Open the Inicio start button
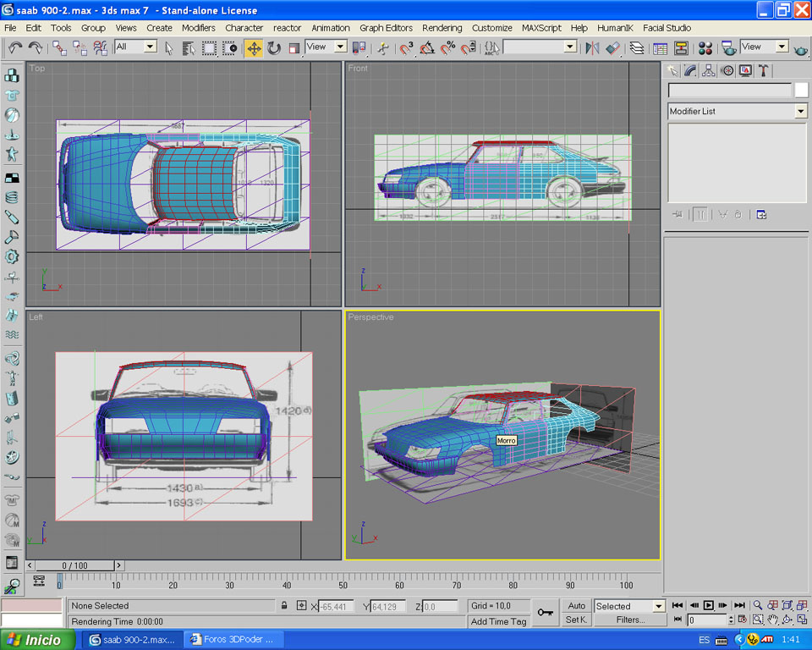This screenshot has width=812, height=650. (36, 640)
